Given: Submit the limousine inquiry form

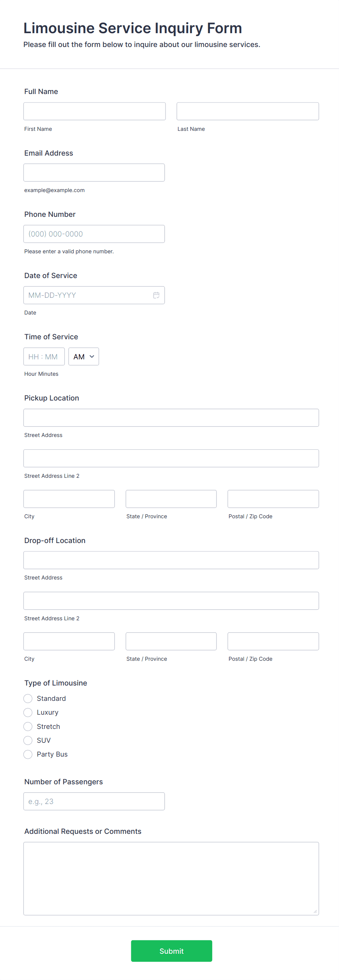Looking at the screenshot, I should (x=172, y=951).
